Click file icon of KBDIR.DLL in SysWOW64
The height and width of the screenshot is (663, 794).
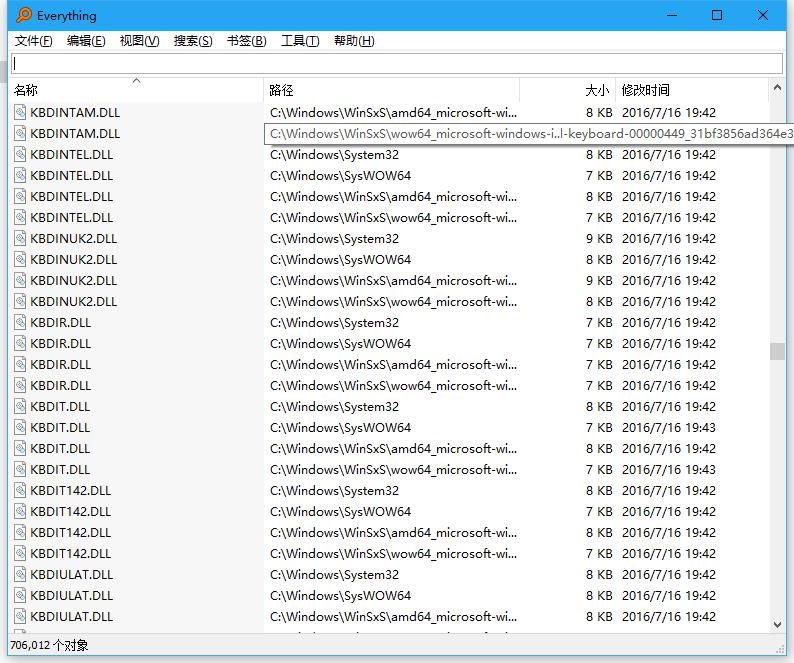(x=20, y=343)
